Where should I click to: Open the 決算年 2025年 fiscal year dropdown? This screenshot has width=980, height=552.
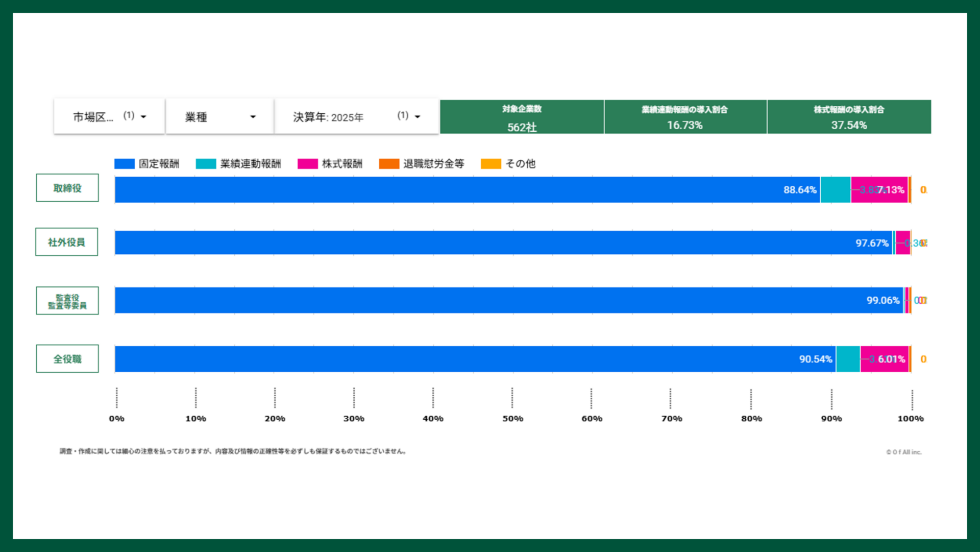(356, 117)
